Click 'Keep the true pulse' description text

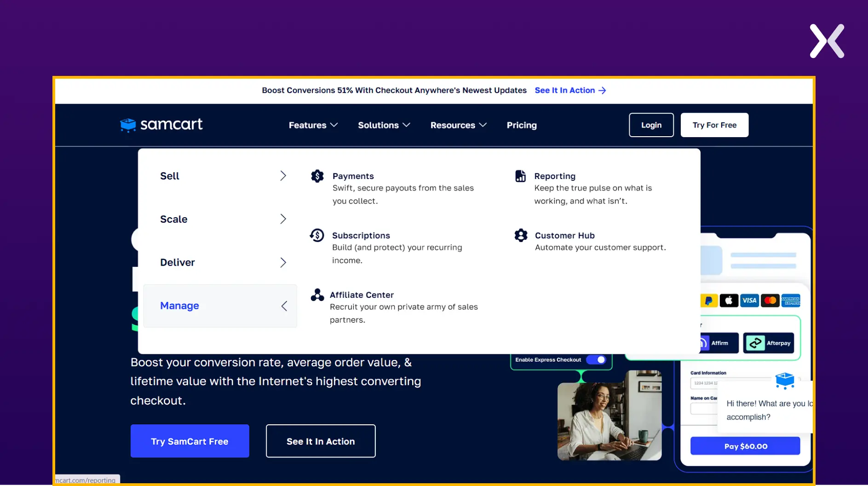[x=593, y=194]
